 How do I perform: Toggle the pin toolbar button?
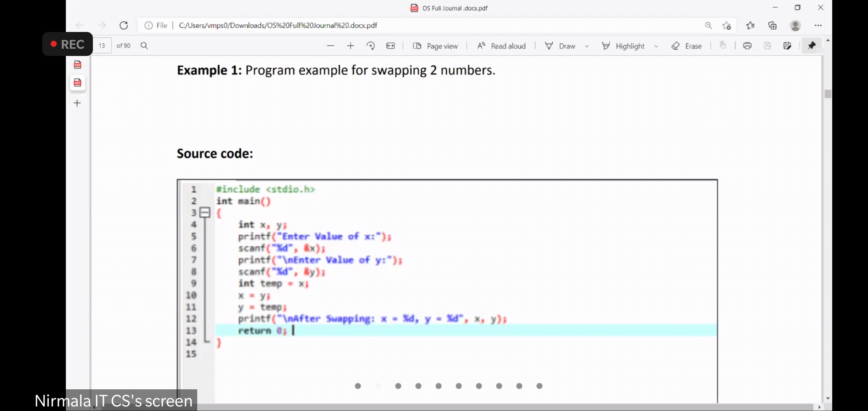(x=812, y=46)
